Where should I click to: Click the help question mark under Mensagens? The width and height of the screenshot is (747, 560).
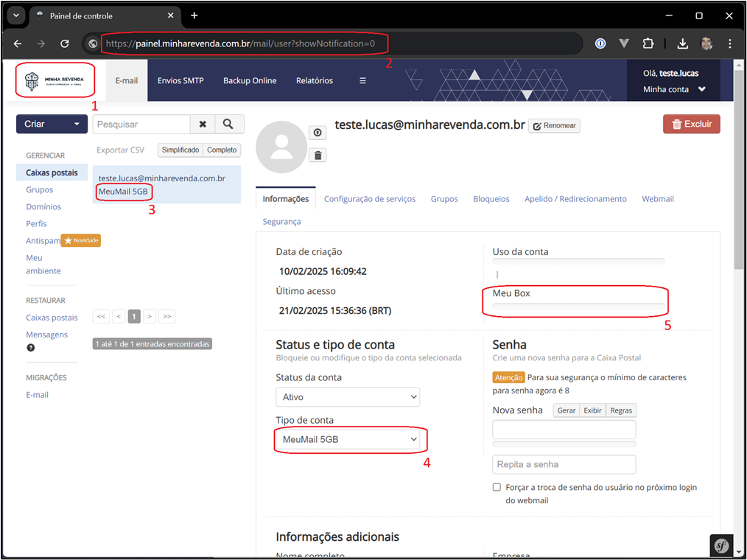tap(31, 348)
